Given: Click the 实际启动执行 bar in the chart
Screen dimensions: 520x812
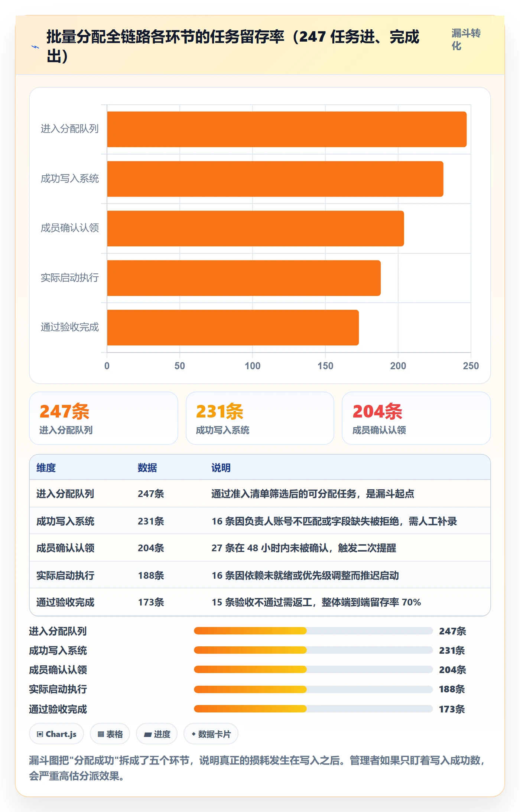Looking at the screenshot, I should tap(244, 278).
